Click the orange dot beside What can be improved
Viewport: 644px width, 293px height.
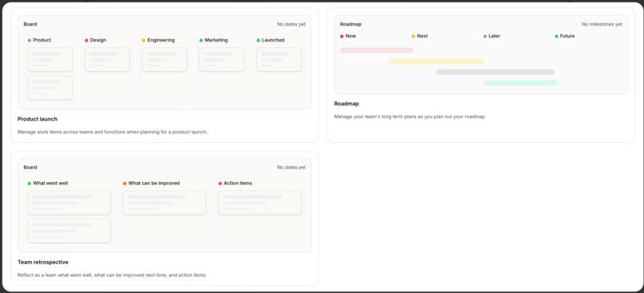coord(125,184)
